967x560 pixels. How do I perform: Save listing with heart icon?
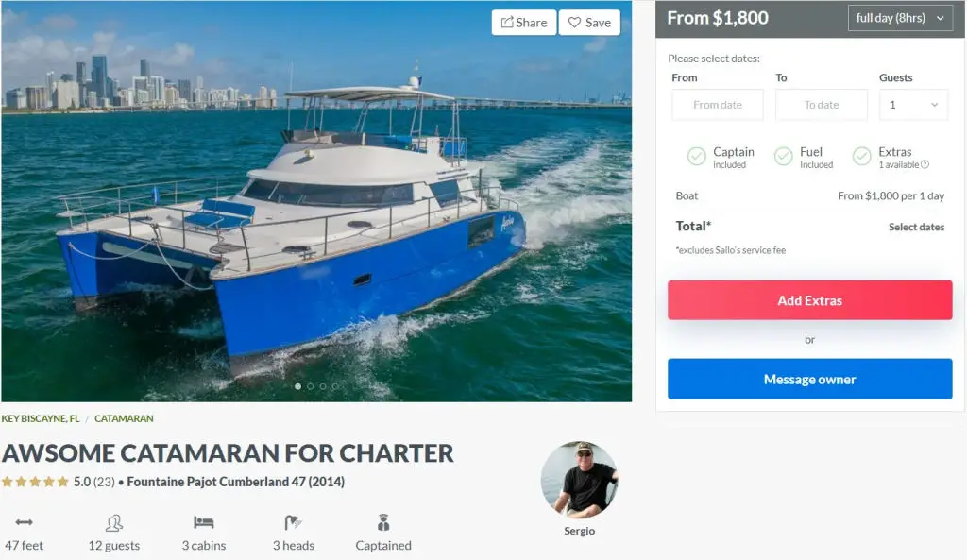pos(589,23)
